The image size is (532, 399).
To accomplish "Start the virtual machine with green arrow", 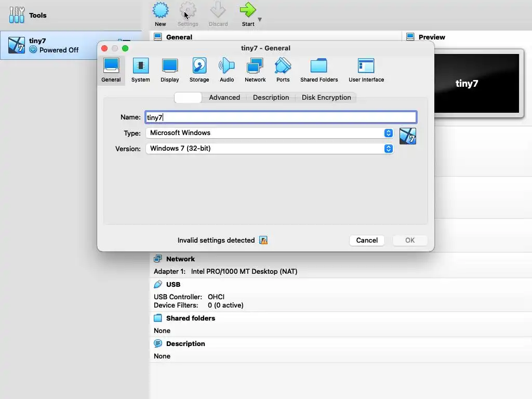I will click(x=248, y=10).
